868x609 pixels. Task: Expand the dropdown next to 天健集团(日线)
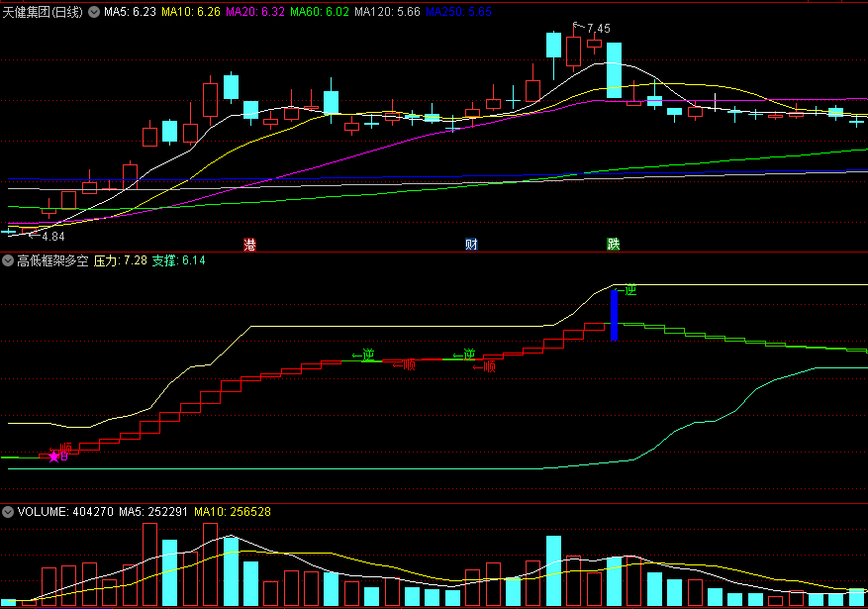[94, 12]
